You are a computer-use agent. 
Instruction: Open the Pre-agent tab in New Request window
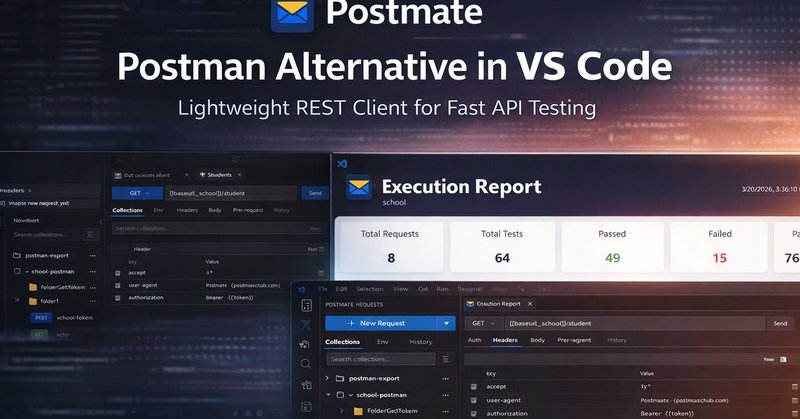point(574,340)
